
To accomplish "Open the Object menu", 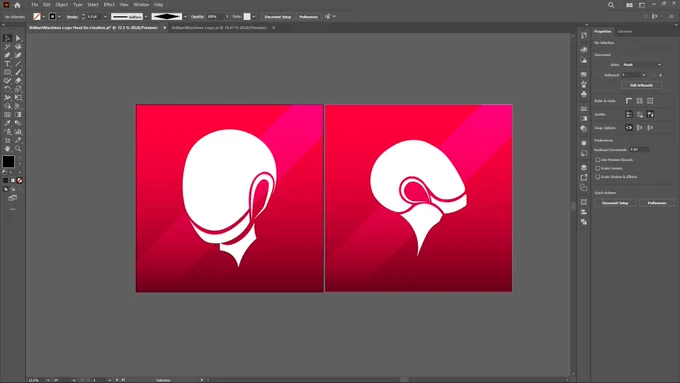I will coord(62,5).
